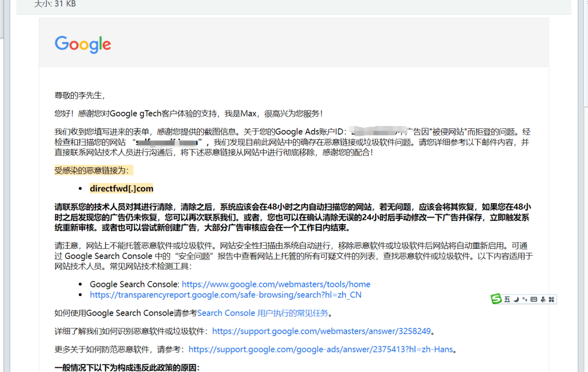Screen dimensions: 588x372
Task: Open the google-ads/answer/2375413 support link
Action: tap(320, 349)
